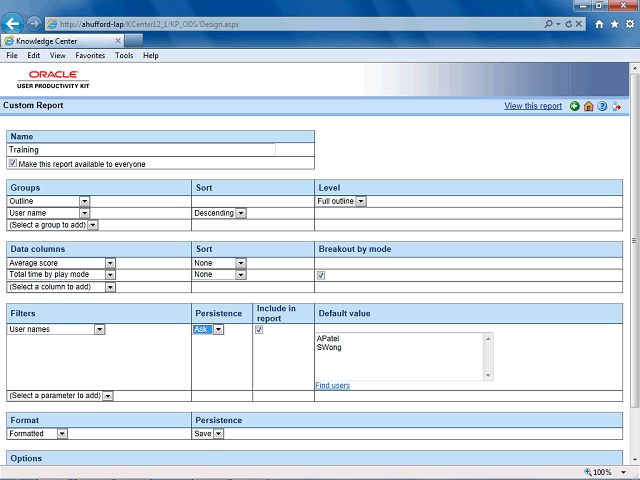640x480 pixels.
Task: Open the Descending sort dropdown
Action: 241,213
